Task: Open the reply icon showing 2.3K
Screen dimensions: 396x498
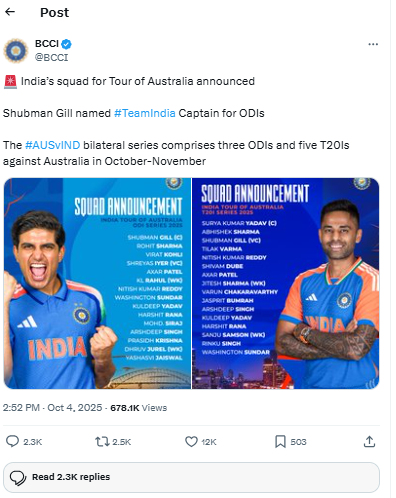Action: (13, 441)
